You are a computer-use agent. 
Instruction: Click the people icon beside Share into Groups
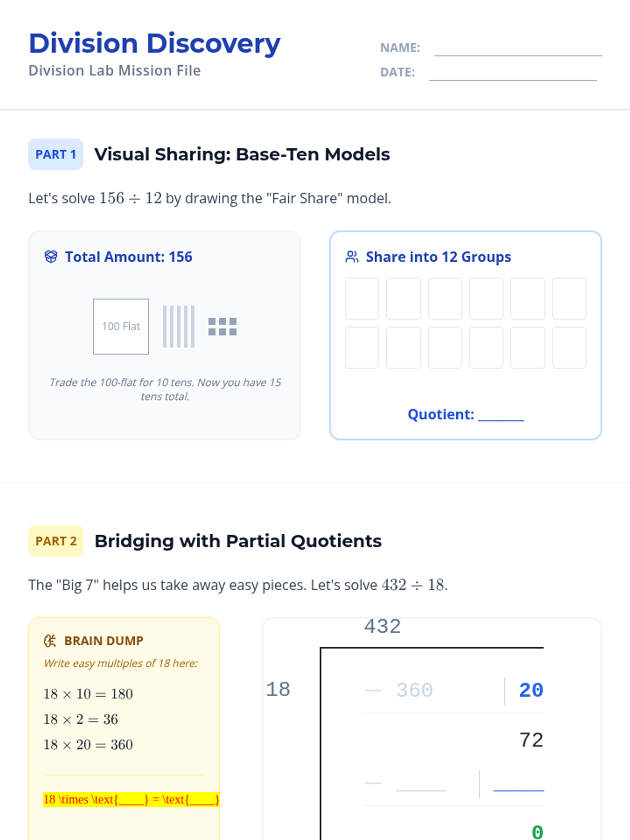pyautogui.click(x=352, y=257)
